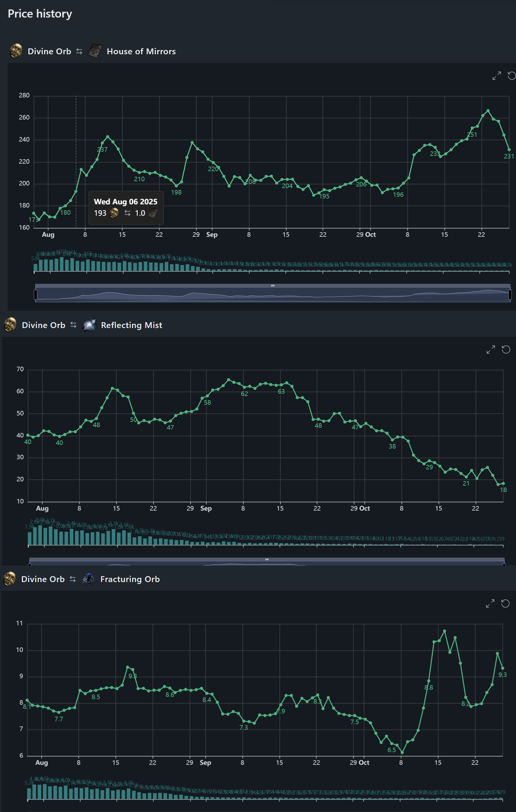The width and height of the screenshot is (516, 812).
Task: Click the "Divine Orb" text beside Reflecting Mist
Action: point(44,325)
